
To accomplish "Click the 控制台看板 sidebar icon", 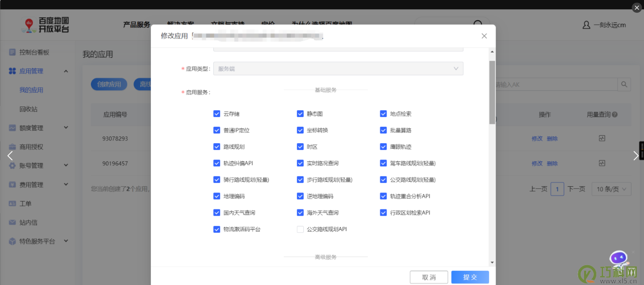I will pos(12,52).
